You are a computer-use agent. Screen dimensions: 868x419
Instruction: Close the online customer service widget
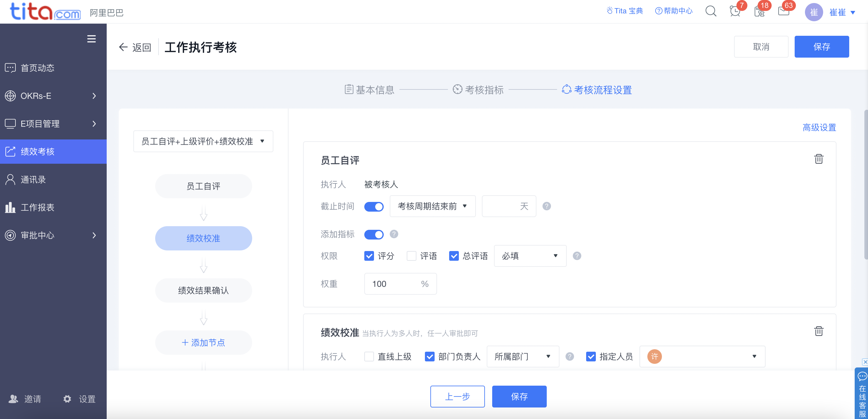865,362
